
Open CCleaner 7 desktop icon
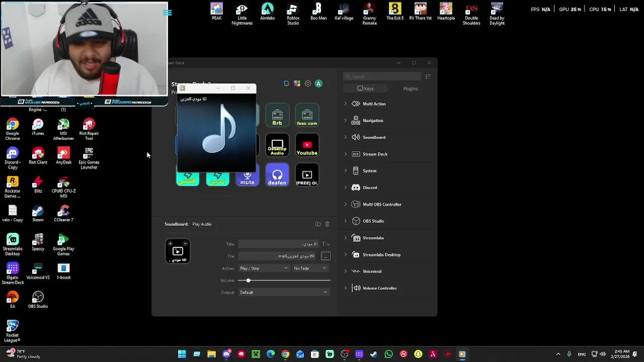click(63, 214)
